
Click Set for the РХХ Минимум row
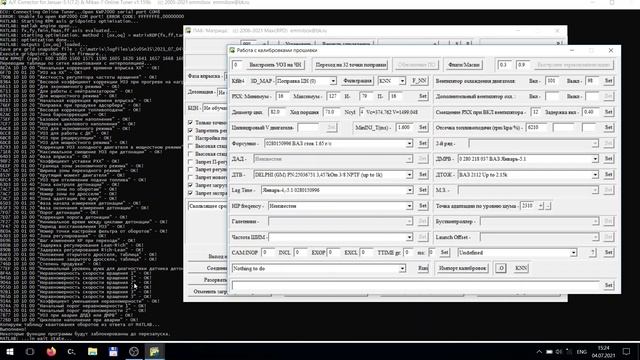(x=423, y=96)
